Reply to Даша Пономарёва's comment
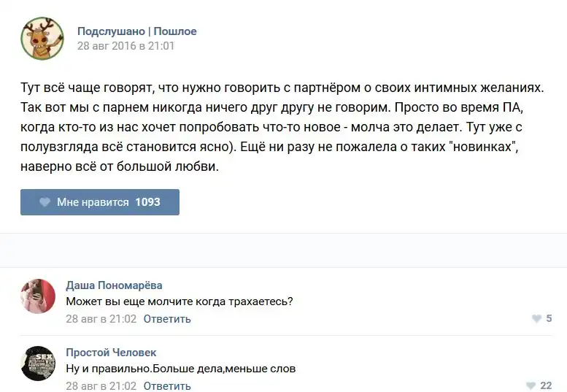 [x=167, y=318]
